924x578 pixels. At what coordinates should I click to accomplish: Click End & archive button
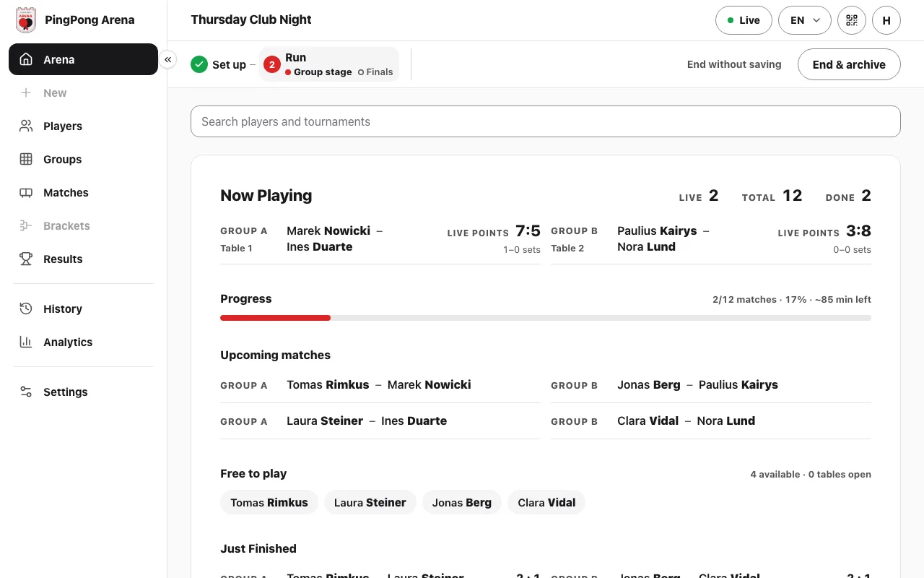click(x=849, y=64)
